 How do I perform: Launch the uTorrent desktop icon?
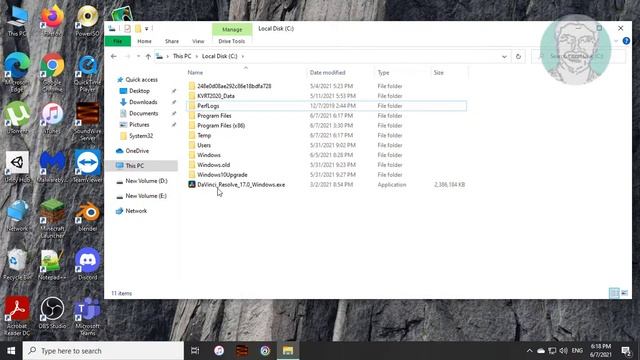tap(17, 117)
